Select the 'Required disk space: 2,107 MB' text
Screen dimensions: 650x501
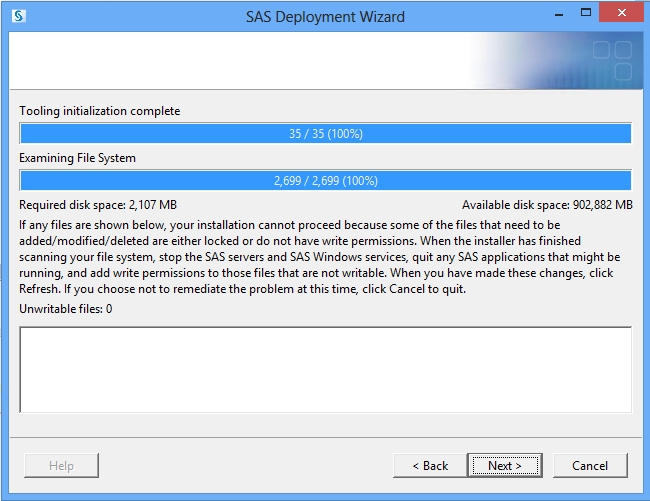coord(98,205)
